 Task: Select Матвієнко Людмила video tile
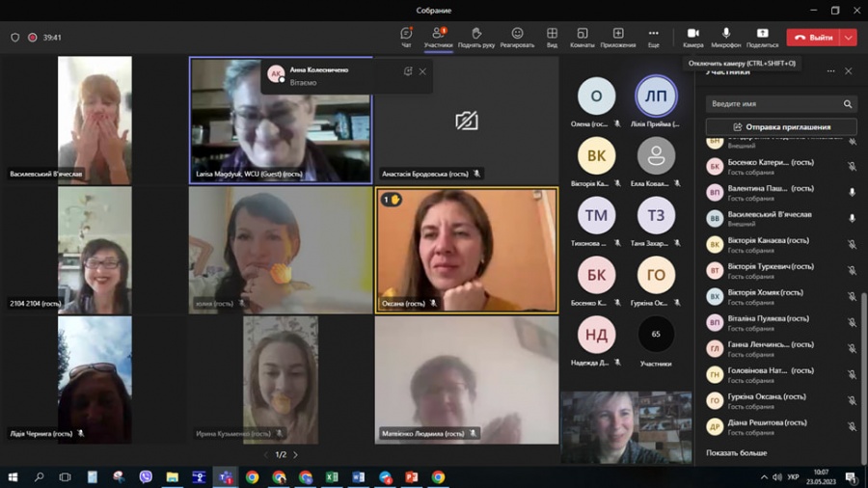coord(467,380)
